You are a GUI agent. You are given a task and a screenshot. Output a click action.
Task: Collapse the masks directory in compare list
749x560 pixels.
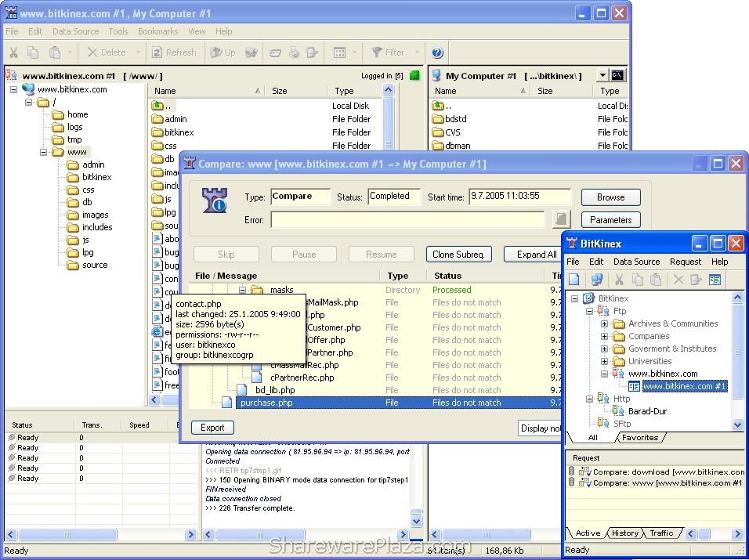pos(242,290)
